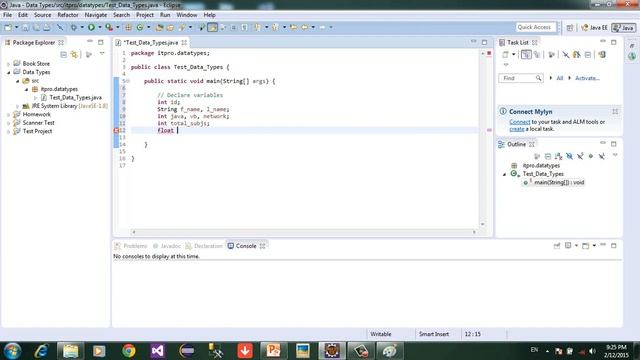The width and height of the screenshot is (640, 360).
Task: Open the Package Explorer view menu arrow
Action: [x=102, y=54]
